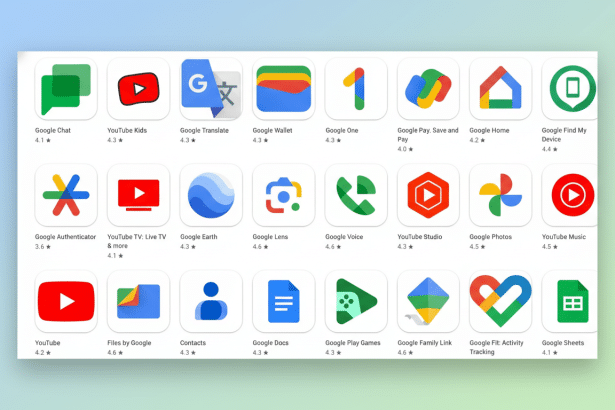This screenshot has width=615, height=410.
Task: Click the 4.6 rating under Google Lens
Action: point(260,247)
